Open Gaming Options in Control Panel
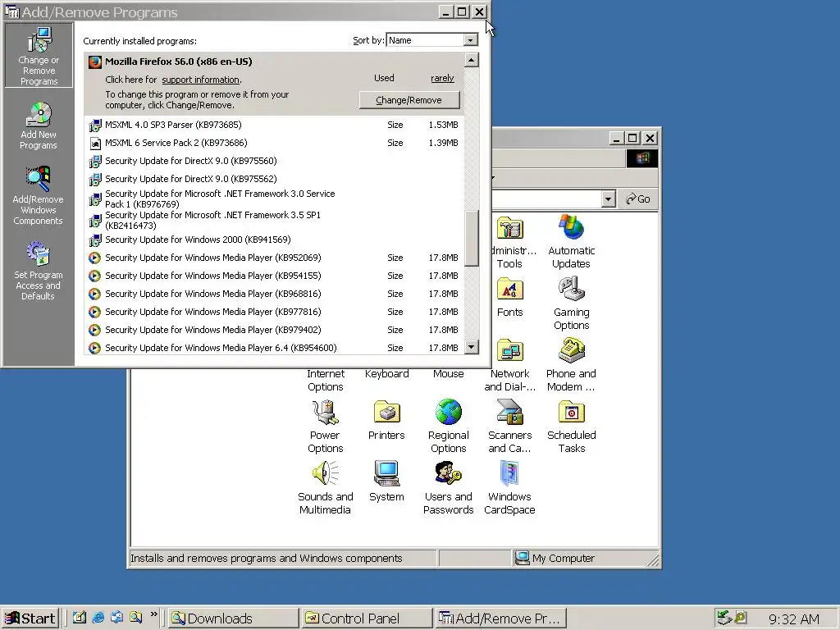The width and height of the screenshot is (840, 630). (571, 304)
